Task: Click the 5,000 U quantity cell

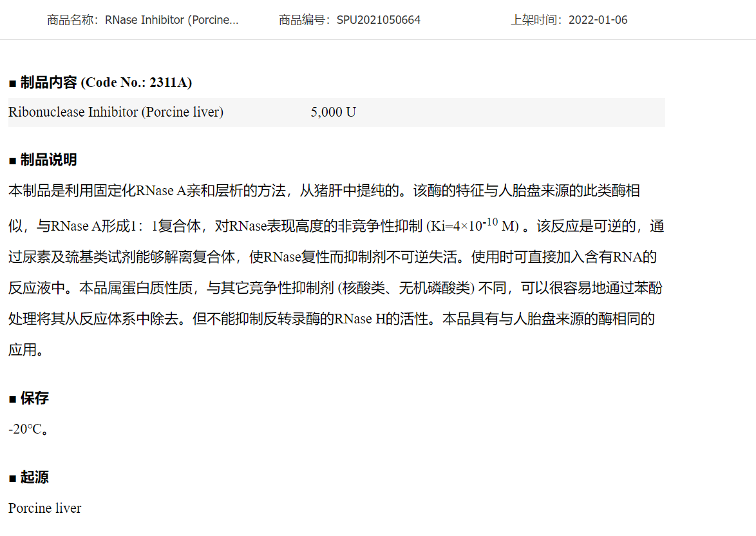Action: [x=333, y=112]
